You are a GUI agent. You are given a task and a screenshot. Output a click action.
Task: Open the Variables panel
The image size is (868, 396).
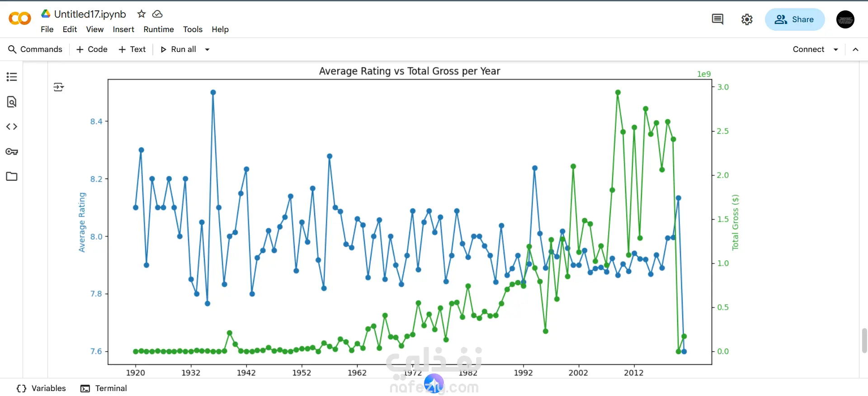point(41,388)
